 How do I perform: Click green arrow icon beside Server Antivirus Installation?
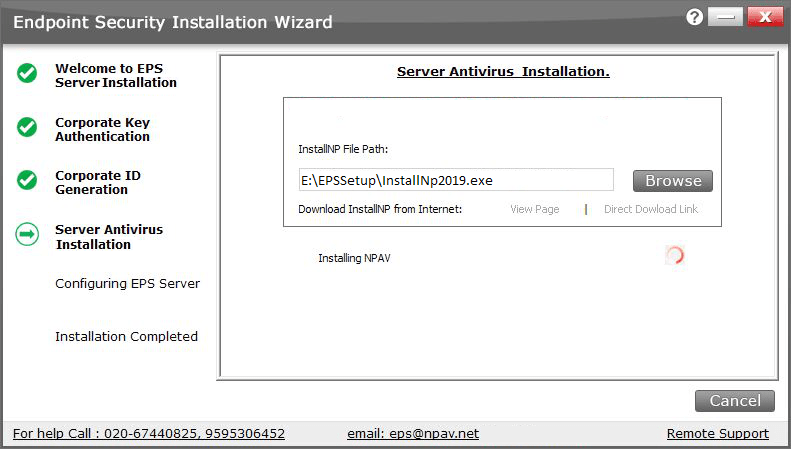[27, 234]
